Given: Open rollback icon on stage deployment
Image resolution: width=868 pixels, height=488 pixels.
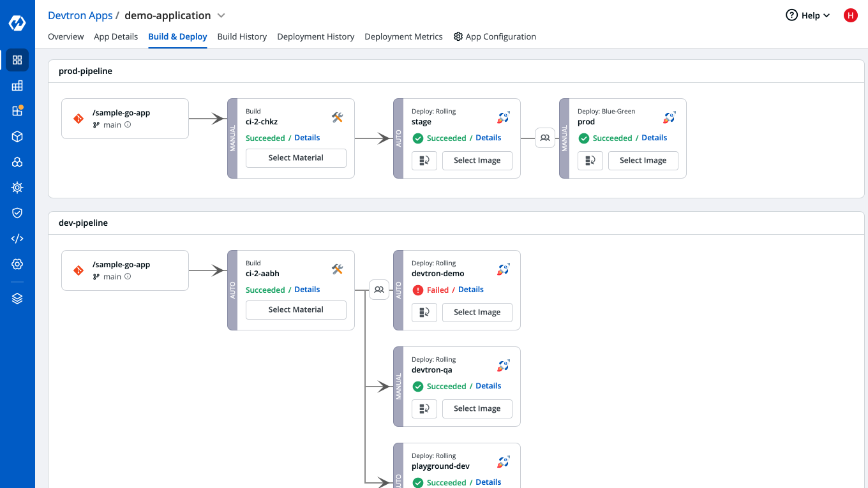Looking at the screenshot, I should pyautogui.click(x=424, y=161).
